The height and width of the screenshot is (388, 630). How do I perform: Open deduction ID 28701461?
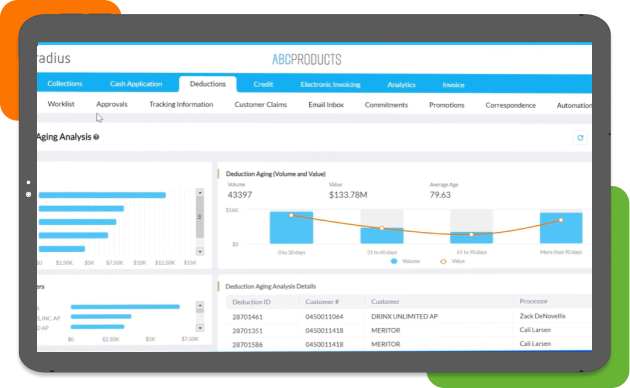coord(248,317)
